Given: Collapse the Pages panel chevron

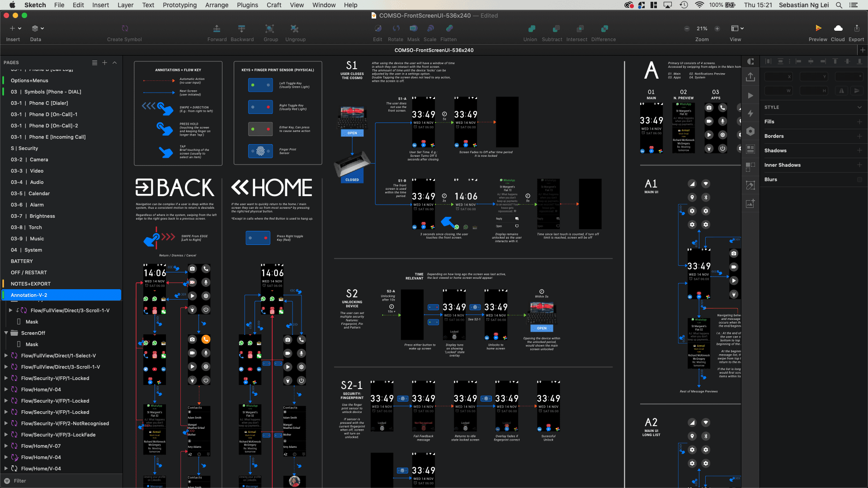Looking at the screenshot, I should 115,62.
